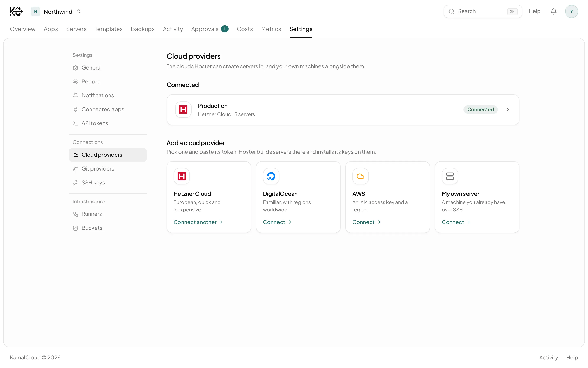Click the Runners icon in sidebar
The height and width of the screenshot is (368, 588).
click(76, 214)
